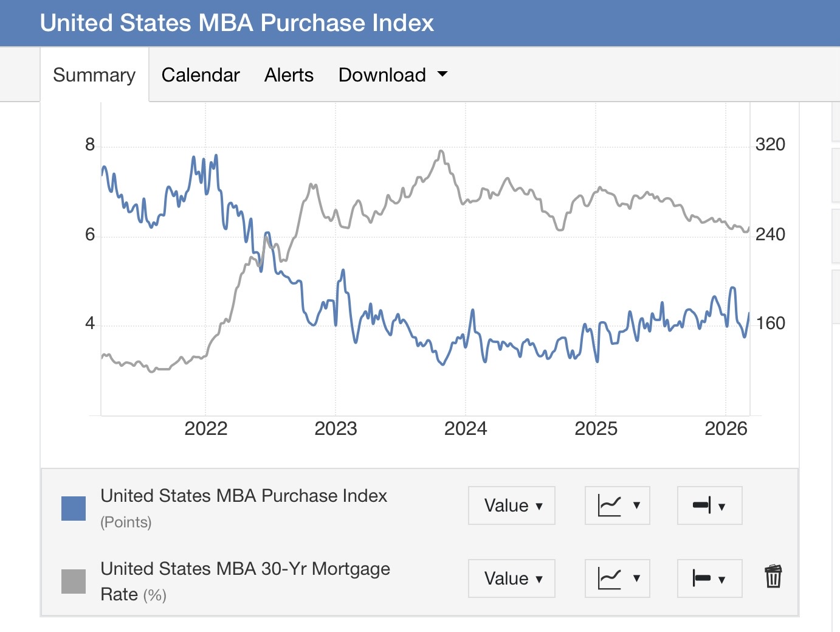Click the mortgage rate peak on the gray line

click(x=441, y=151)
